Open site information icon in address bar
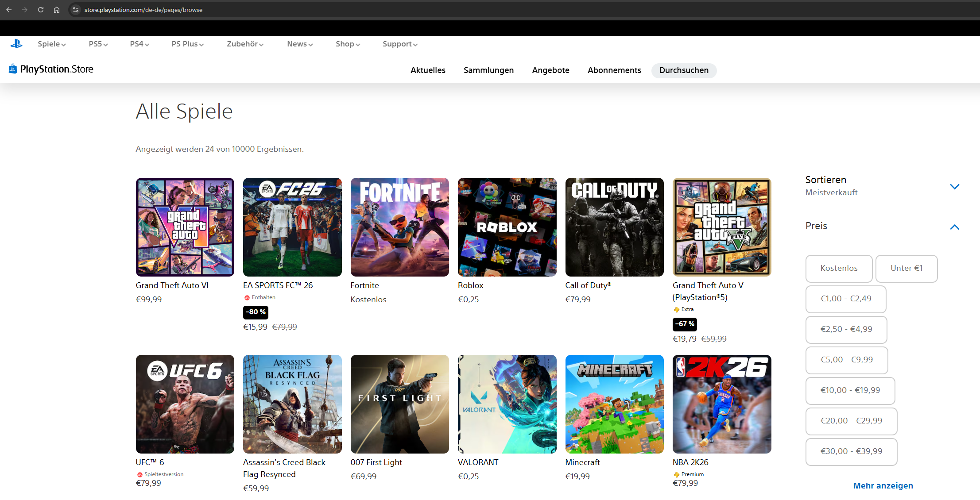980x500 pixels. click(x=76, y=10)
